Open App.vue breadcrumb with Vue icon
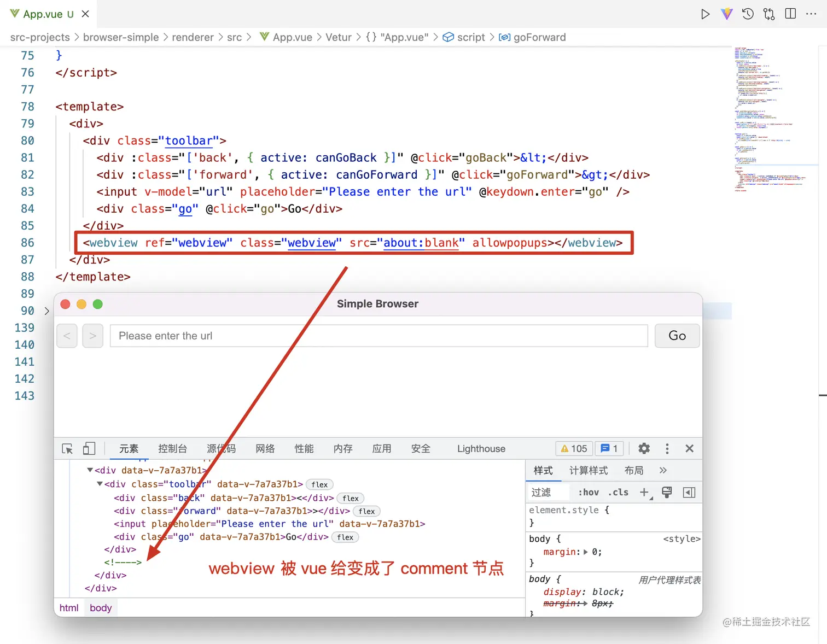This screenshot has height=644, width=827. tap(286, 37)
